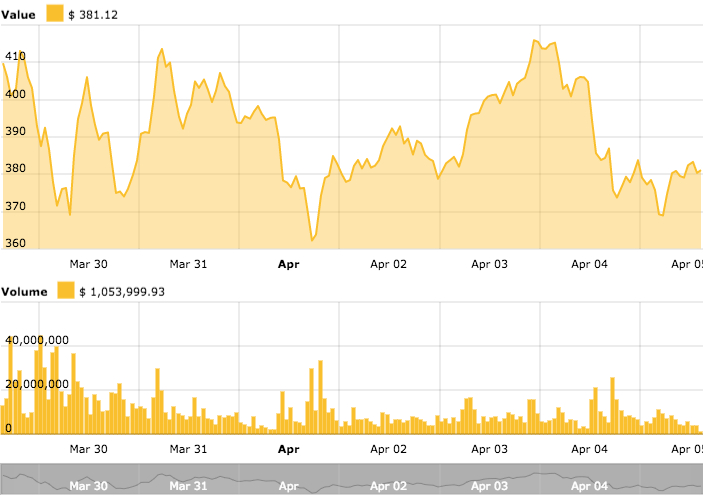Click the Volume legend title

click(x=24, y=292)
